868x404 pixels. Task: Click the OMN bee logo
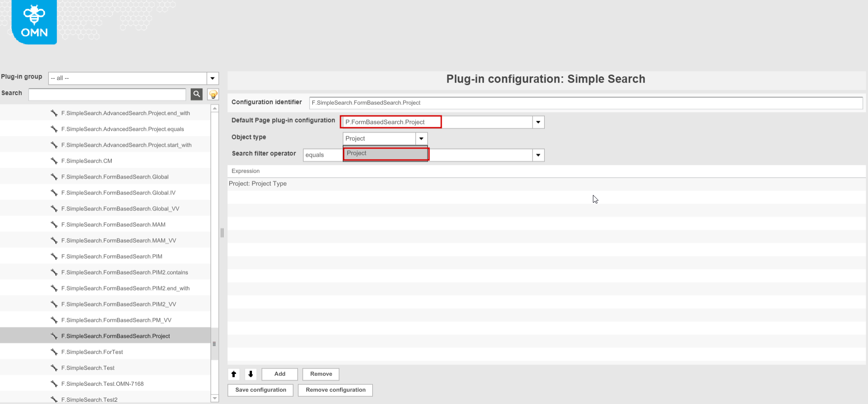click(x=34, y=22)
